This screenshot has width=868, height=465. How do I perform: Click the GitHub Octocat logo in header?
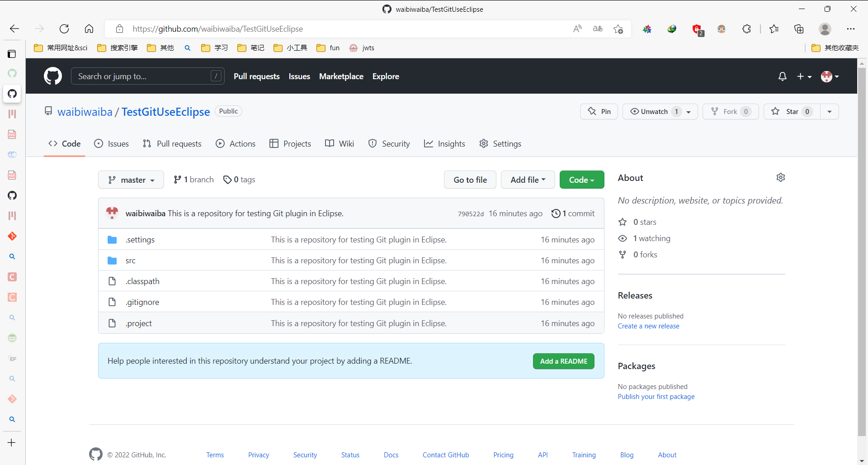click(53, 76)
